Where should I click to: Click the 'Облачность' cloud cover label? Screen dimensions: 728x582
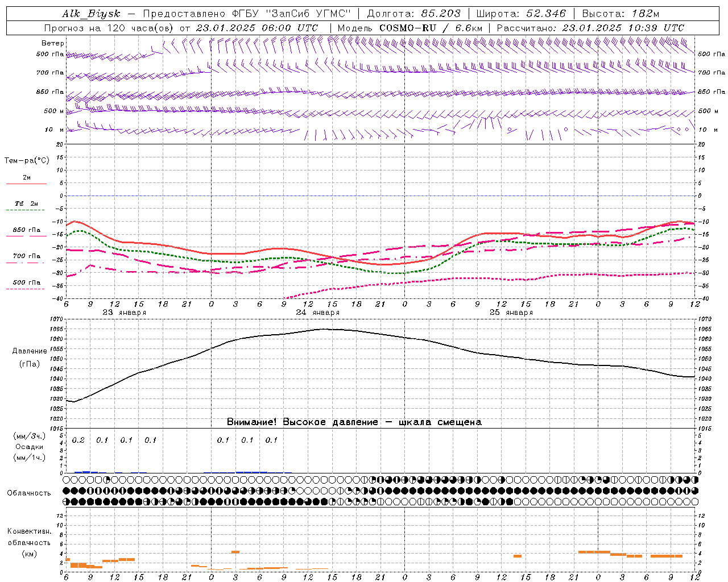(x=28, y=493)
